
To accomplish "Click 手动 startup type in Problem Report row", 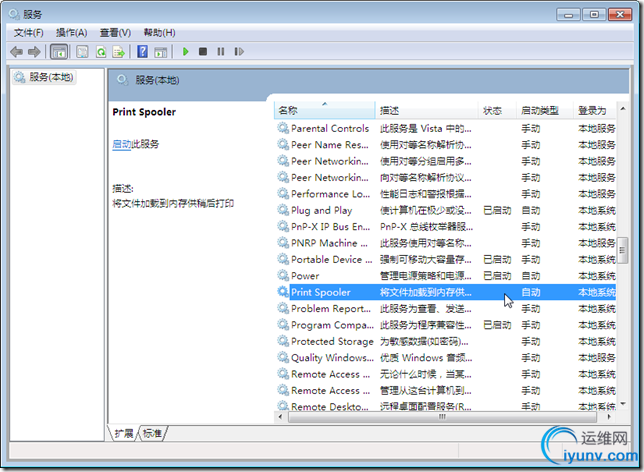I will coord(531,309).
